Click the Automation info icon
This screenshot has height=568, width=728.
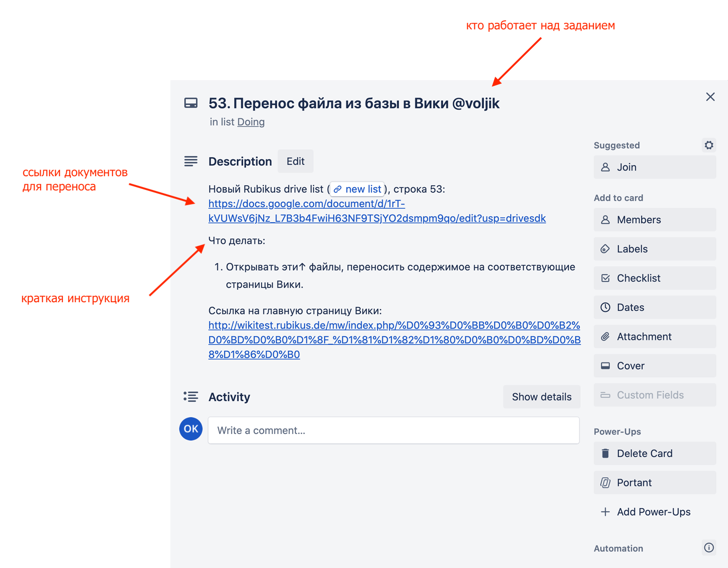coord(709,548)
